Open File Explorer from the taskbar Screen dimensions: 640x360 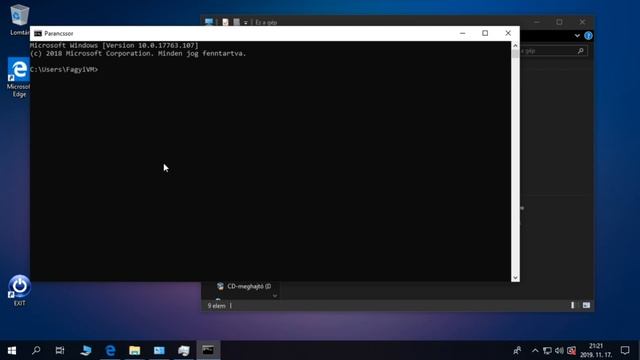135,350
